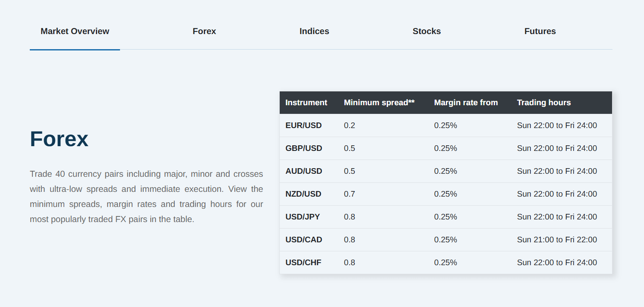Switch to the Market Overview tab
This screenshot has width=644, height=307.
click(x=75, y=31)
